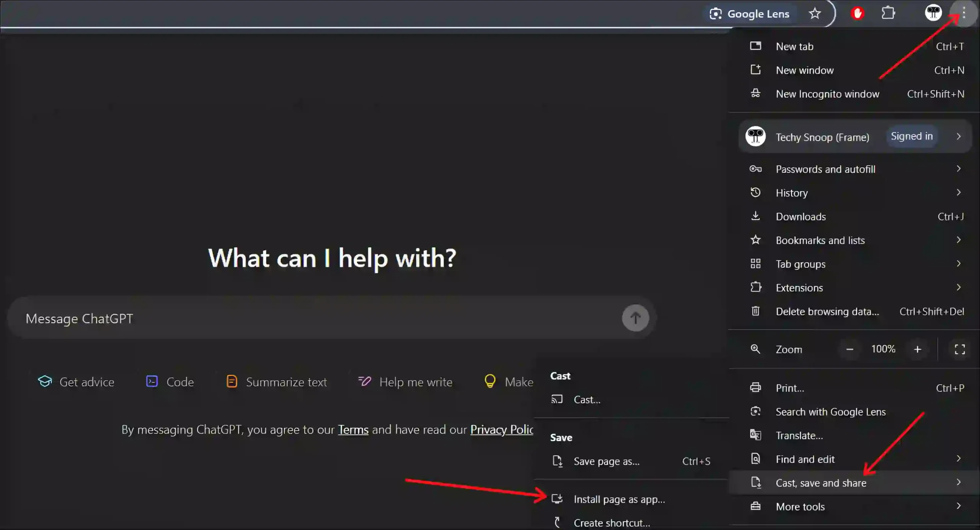This screenshot has height=530, width=980.
Task: Click the New tab icon
Action: (755, 46)
